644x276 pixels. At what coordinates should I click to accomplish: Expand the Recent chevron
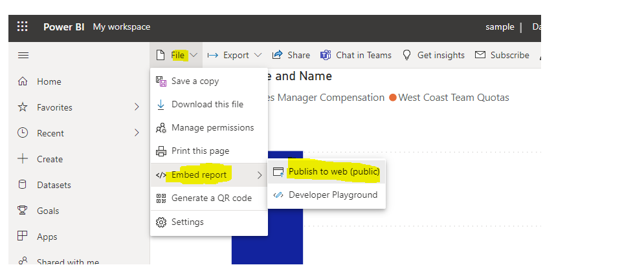coord(137,133)
